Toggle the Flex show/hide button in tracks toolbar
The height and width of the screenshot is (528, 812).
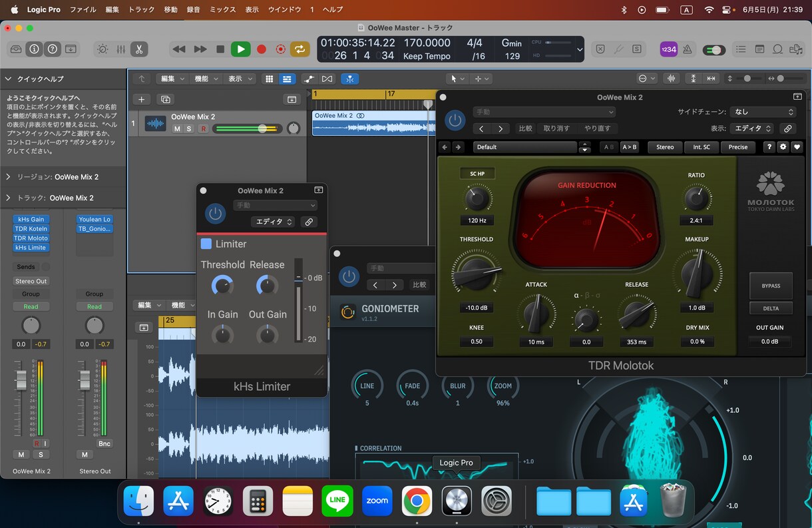coord(327,79)
